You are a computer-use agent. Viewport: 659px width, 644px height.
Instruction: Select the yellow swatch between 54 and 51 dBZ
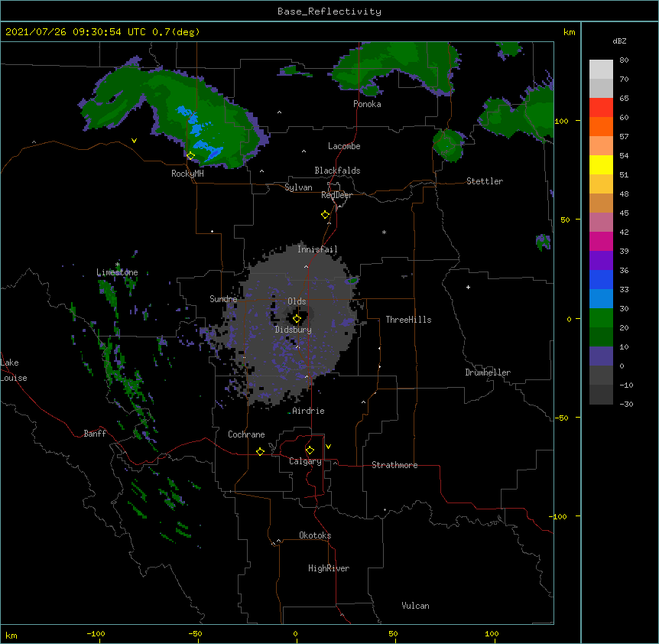click(x=601, y=164)
